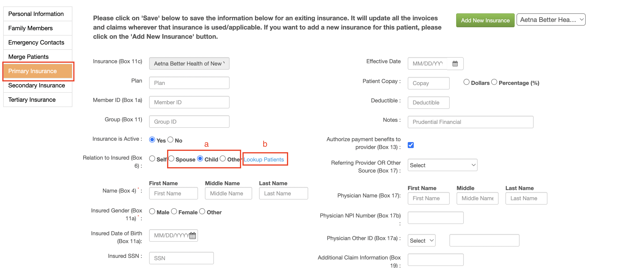The width and height of the screenshot is (644, 268).
Task: Uncheck Authorize payment benefits checkbox
Action: pyautogui.click(x=411, y=145)
